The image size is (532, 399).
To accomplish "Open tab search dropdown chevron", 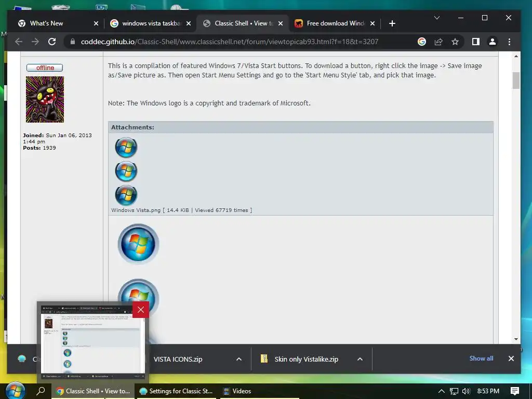I will [437, 18].
